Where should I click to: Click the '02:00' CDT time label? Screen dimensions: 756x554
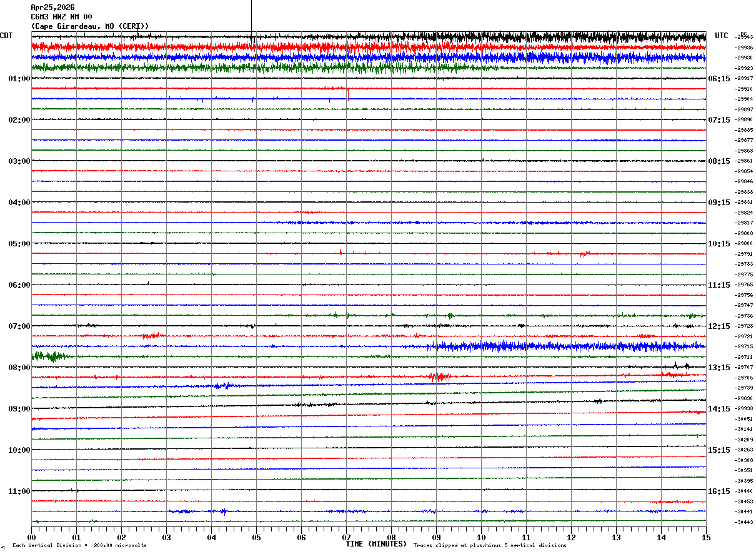pos(19,120)
